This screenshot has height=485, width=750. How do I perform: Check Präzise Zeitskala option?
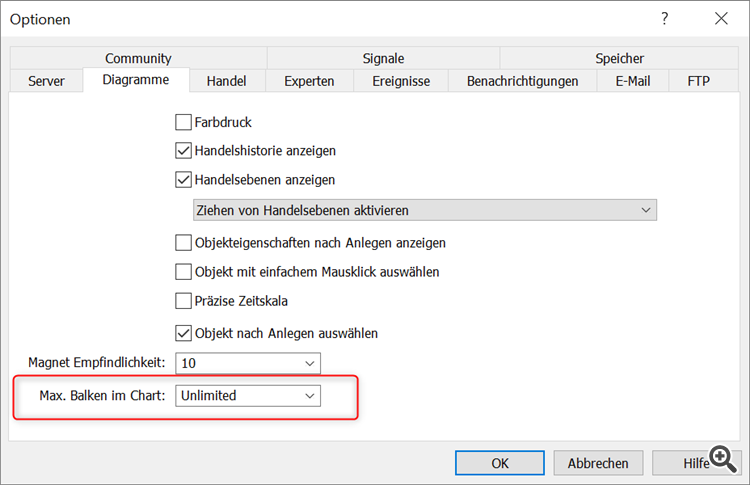point(183,301)
